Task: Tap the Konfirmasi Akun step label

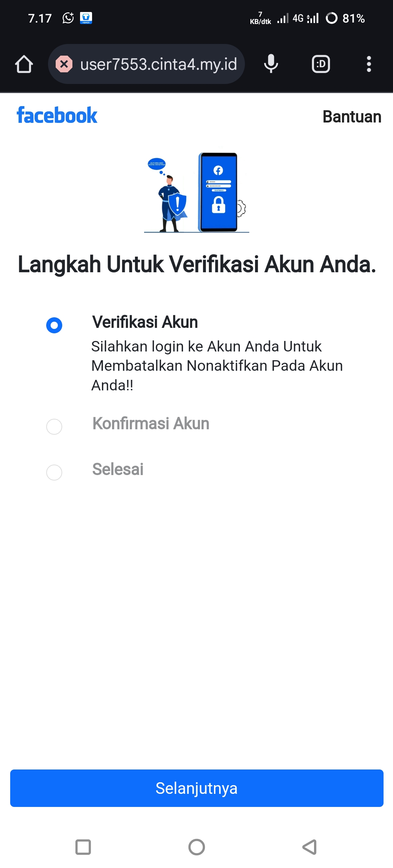Action: [151, 423]
